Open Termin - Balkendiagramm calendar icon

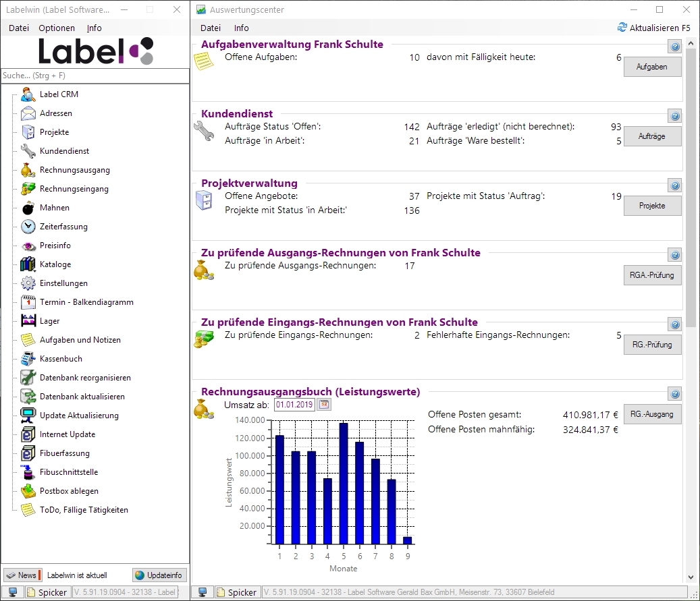28,302
